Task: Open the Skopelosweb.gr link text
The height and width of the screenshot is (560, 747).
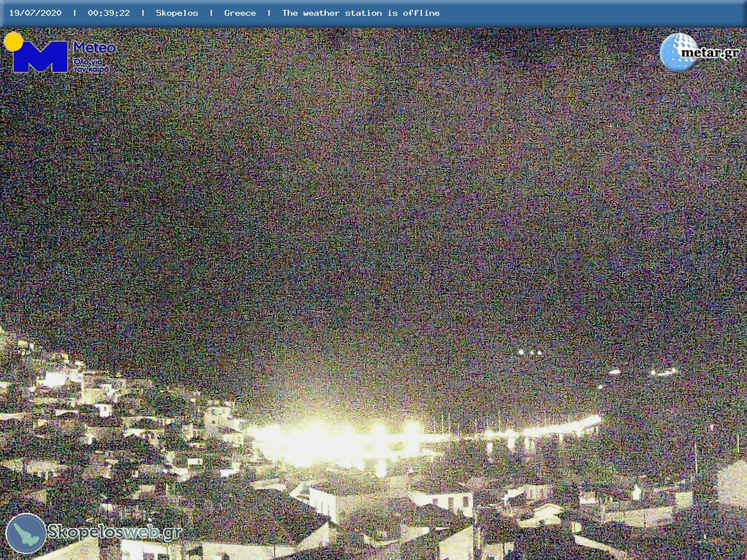Action: (114, 532)
